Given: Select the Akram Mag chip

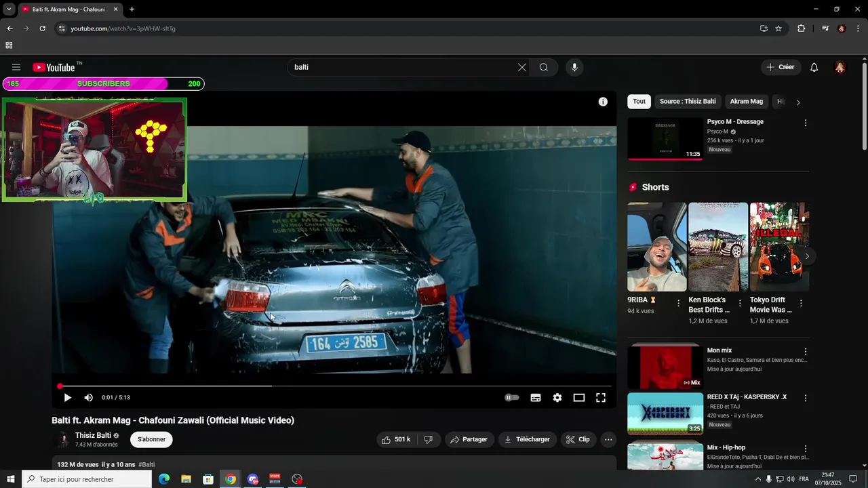Looking at the screenshot, I should pos(746,102).
